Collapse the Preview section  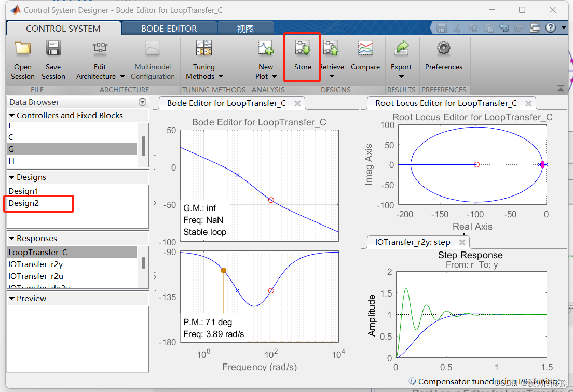[x=12, y=299]
